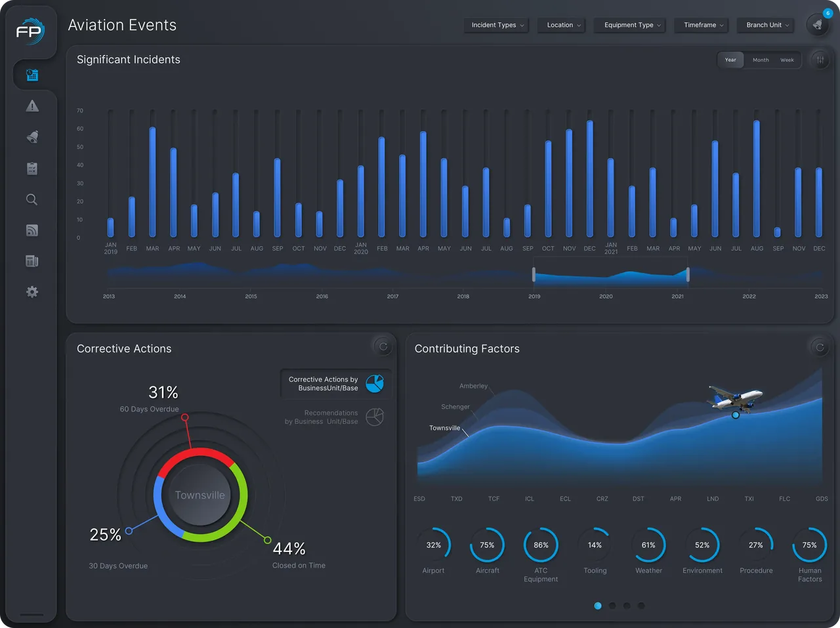
Task: Expand the Incident Types dropdown
Action: (497, 25)
